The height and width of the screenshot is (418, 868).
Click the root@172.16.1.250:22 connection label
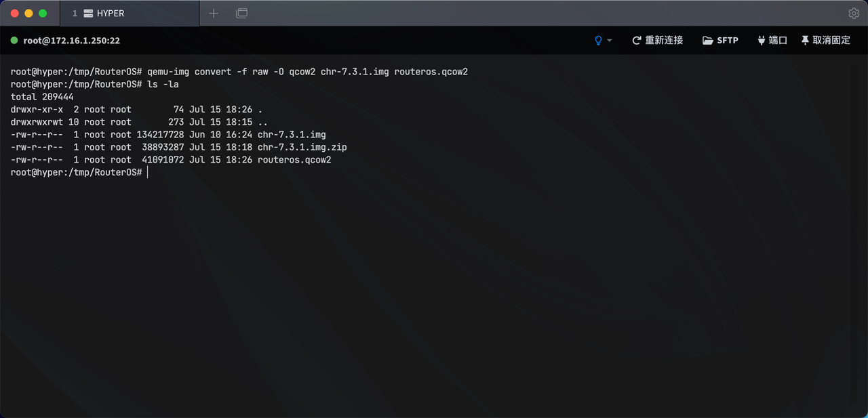click(72, 41)
